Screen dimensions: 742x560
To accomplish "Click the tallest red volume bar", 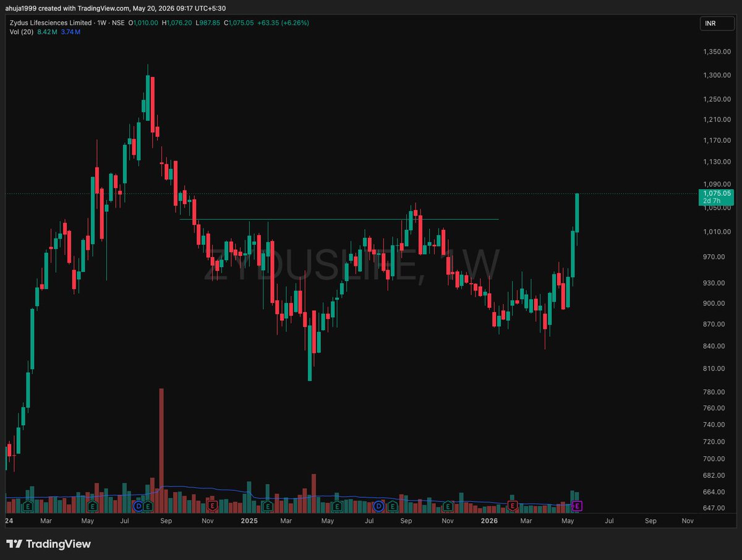I will coord(161,451).
